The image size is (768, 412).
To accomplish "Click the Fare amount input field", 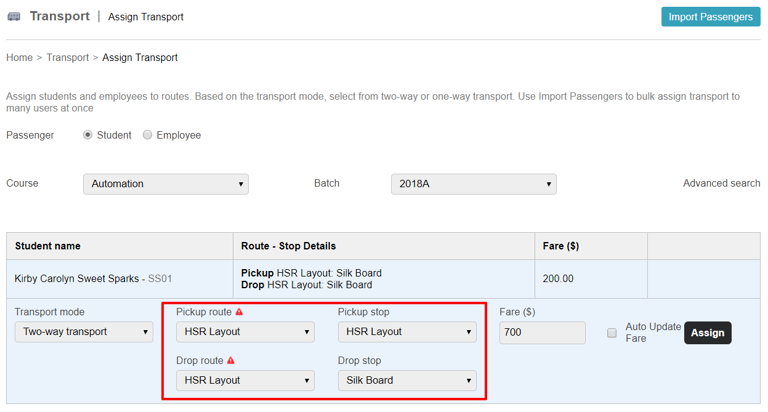I will (542, 332).
